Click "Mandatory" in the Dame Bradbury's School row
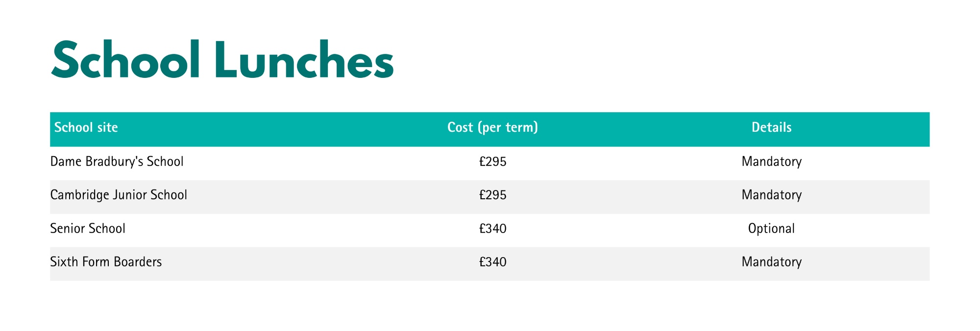 point(771,162)
